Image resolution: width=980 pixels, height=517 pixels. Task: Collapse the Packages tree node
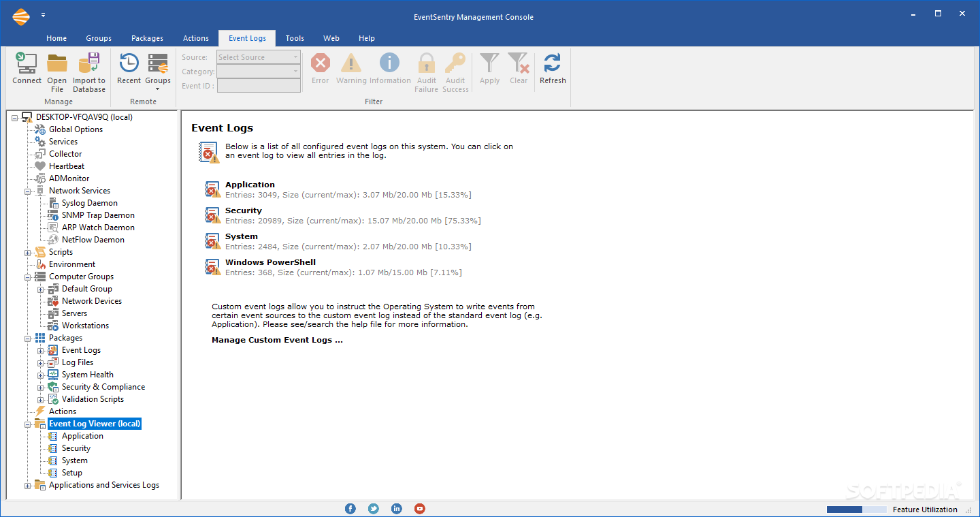click(28, 338)
